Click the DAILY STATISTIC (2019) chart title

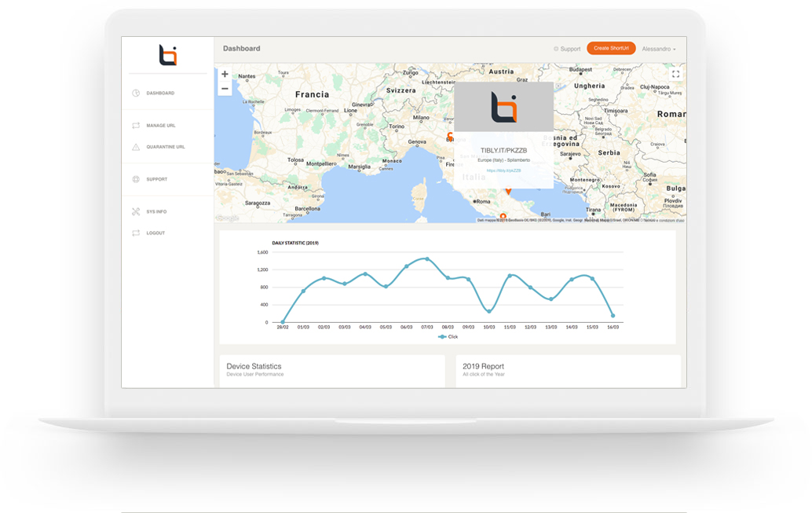(295, 243)
